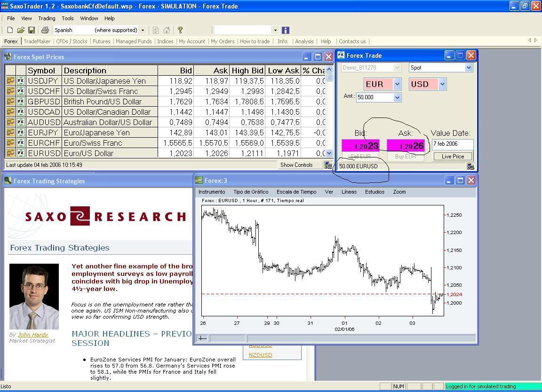
Task: Click FX trade icon for EURCHF row
Action: point(21,142)
